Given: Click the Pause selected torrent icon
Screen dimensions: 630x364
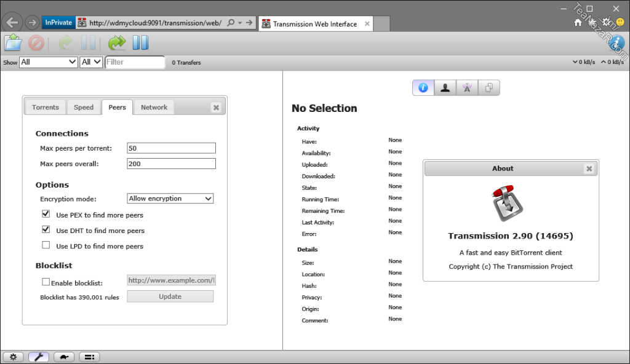Looking at the screenshot, I should click(89, 42).
